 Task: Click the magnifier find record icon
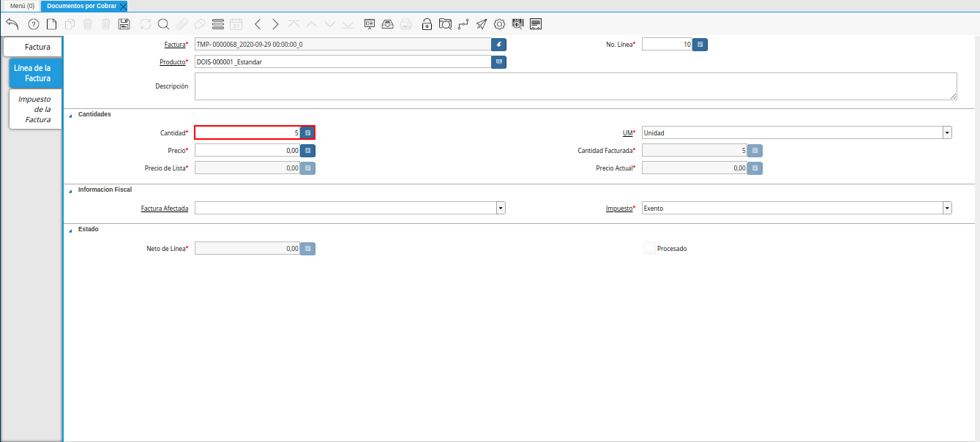(163, 24)
